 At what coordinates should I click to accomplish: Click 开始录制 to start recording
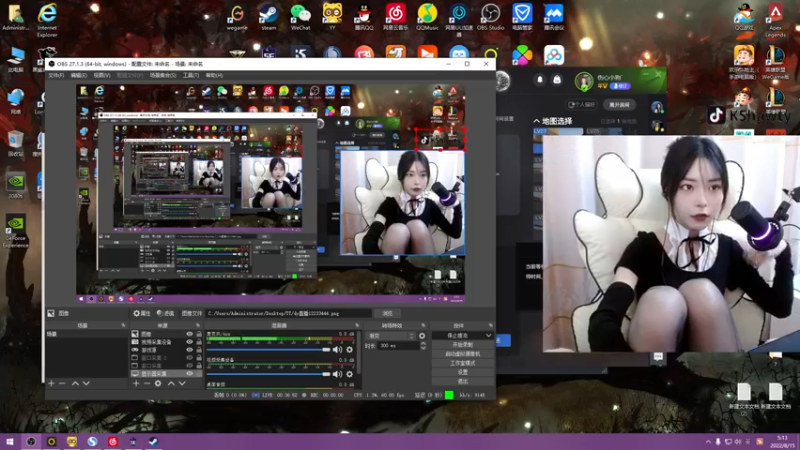[463, 345]
